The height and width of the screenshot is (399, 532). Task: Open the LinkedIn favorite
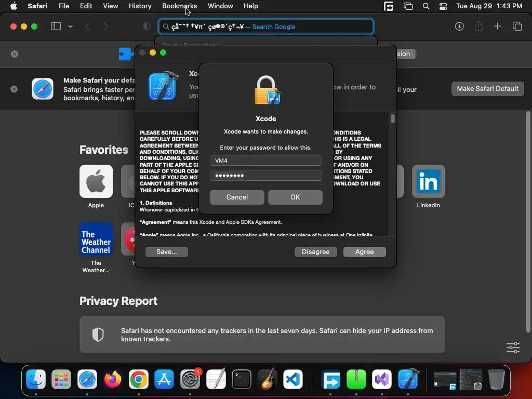coord(429,181)
